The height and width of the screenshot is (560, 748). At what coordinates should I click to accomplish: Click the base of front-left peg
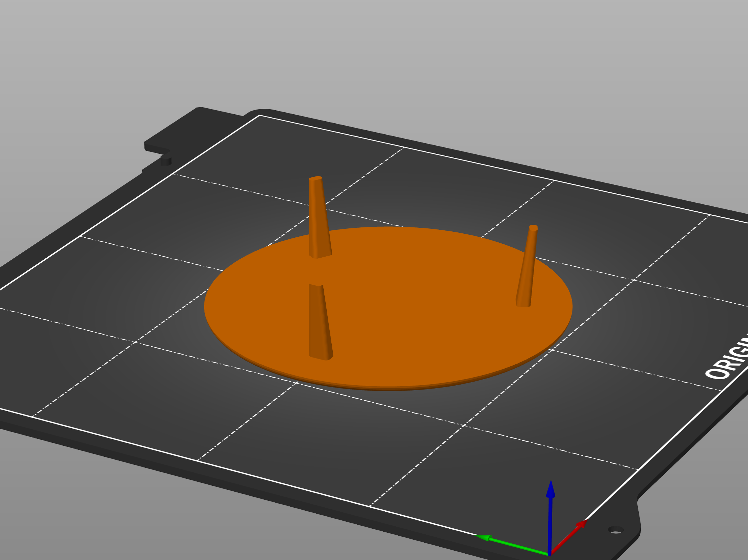pyautogui.click(x=321, y=357)
